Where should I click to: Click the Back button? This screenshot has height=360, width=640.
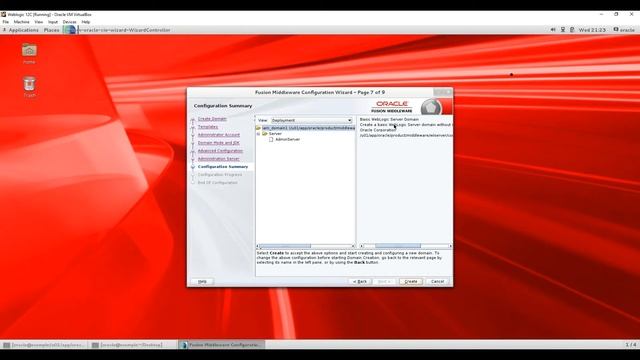tap(360, 282)
